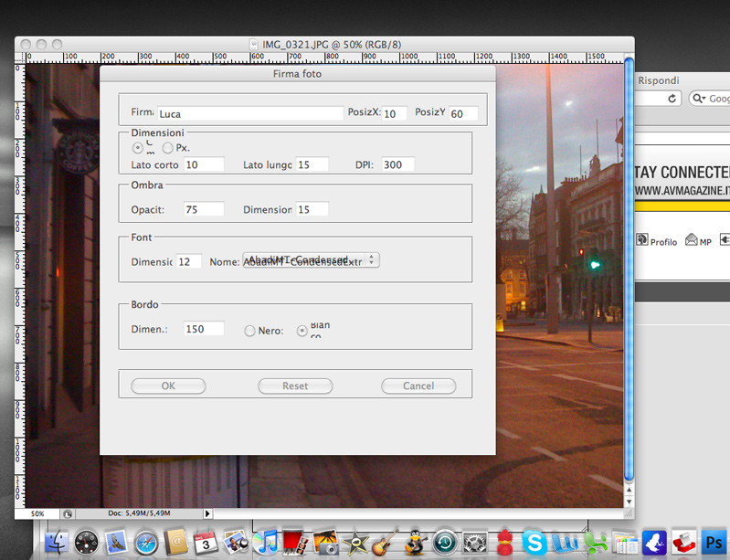Image resolution: width=730 pixels, height=560 pixels.
Task: Click the Cancel button
Action: pyautogui.click(x=418, y=386)
